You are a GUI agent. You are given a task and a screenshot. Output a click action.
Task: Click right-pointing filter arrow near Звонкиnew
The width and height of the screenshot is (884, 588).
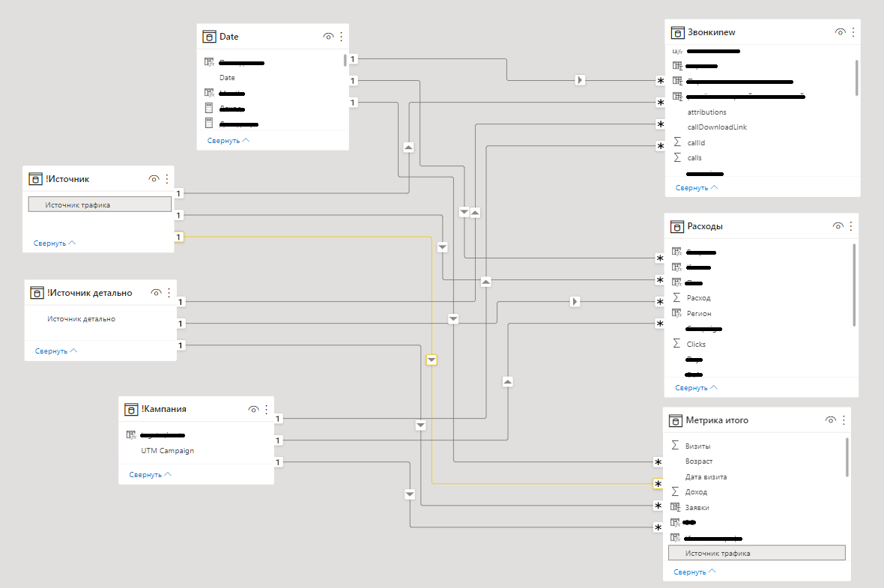click(580, 80)
